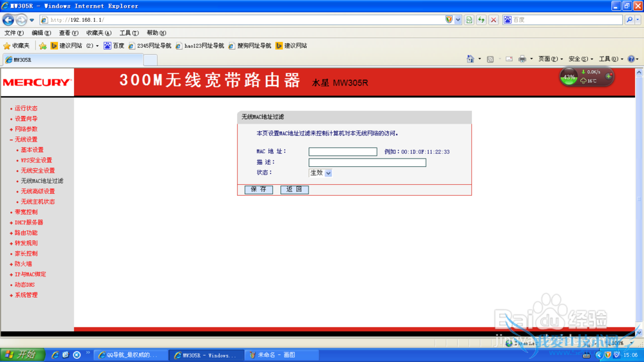The height and width of the screenshot is (362, 644).
Task: Open the Windows 开始 start button
Action: click(23, 355)
